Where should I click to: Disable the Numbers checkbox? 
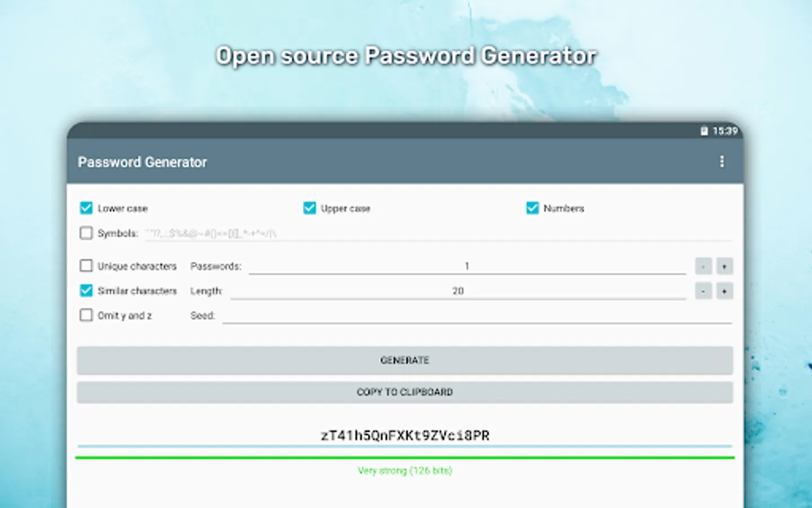[x=532, y=208]
